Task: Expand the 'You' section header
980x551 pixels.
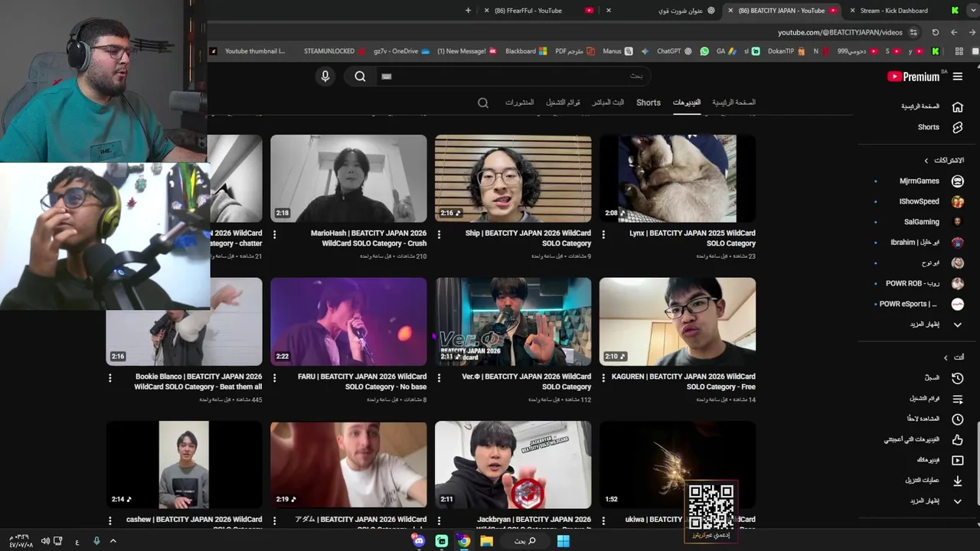Action: [954, 357]
